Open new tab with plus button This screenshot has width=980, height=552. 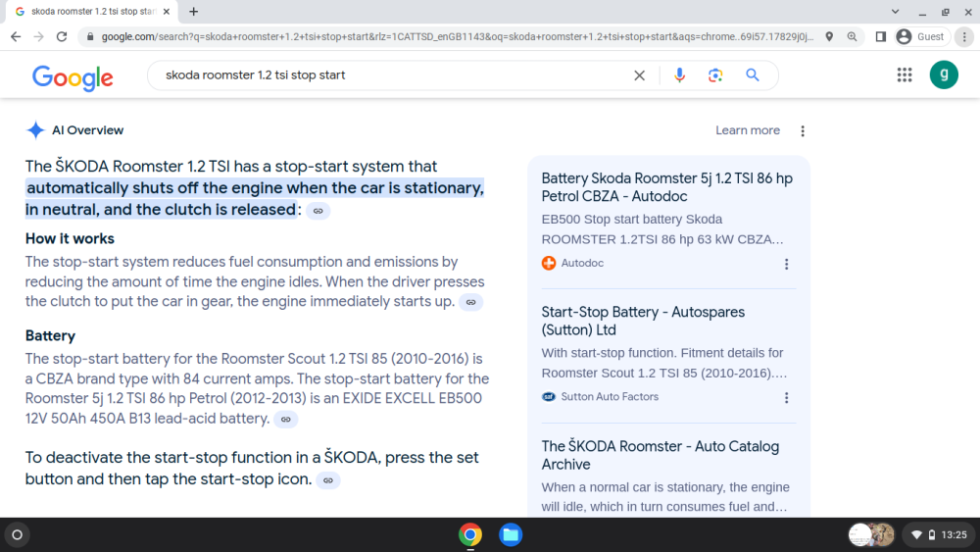[x=194, y=11]
